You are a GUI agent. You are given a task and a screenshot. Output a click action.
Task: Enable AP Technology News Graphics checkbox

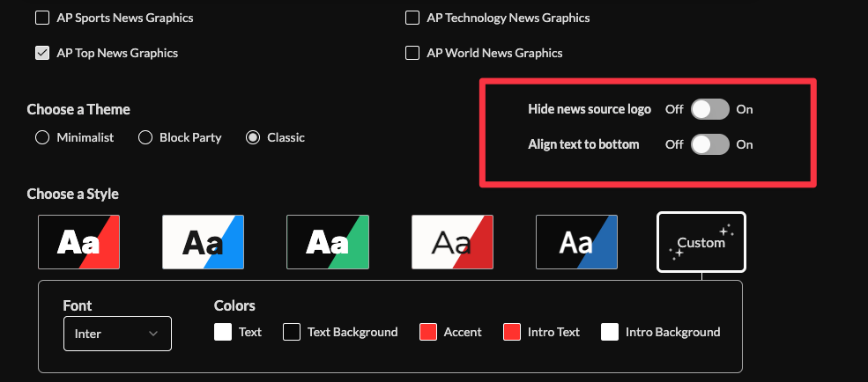pyautogui.click(x=412, y=18)
